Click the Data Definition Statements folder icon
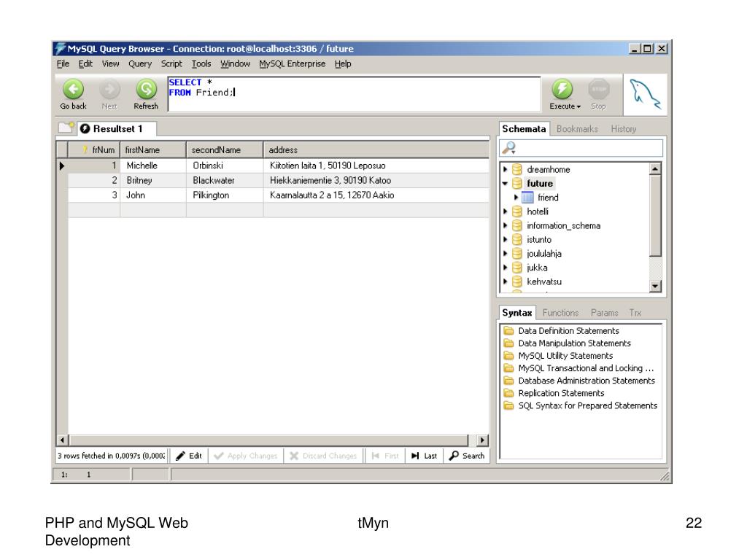The image size is (747, 560). (x=508, y=330)
